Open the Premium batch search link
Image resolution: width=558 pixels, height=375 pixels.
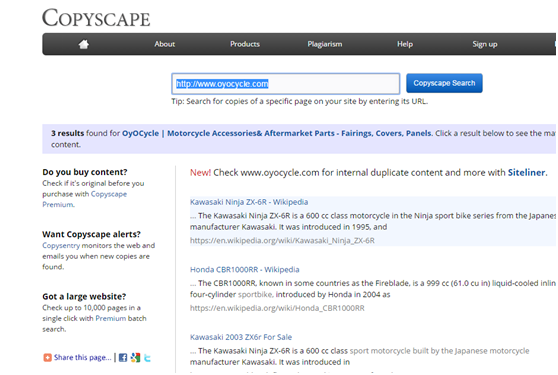point(111,318)
